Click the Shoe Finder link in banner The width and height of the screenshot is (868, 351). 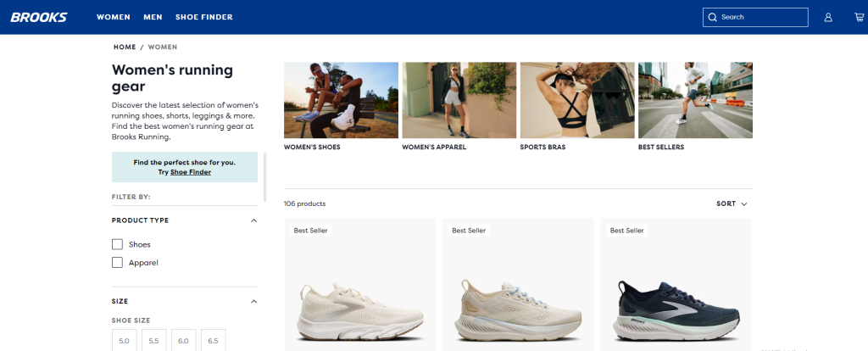click(191, 172)
